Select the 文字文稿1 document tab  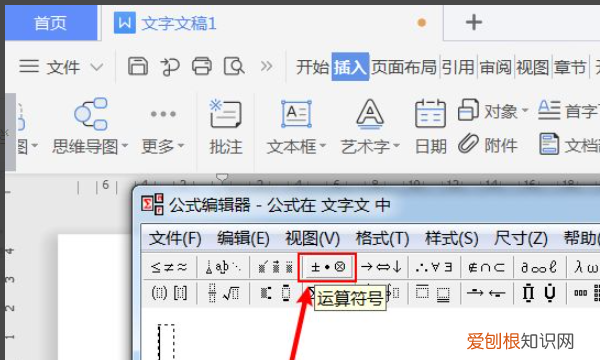point(165,23)
